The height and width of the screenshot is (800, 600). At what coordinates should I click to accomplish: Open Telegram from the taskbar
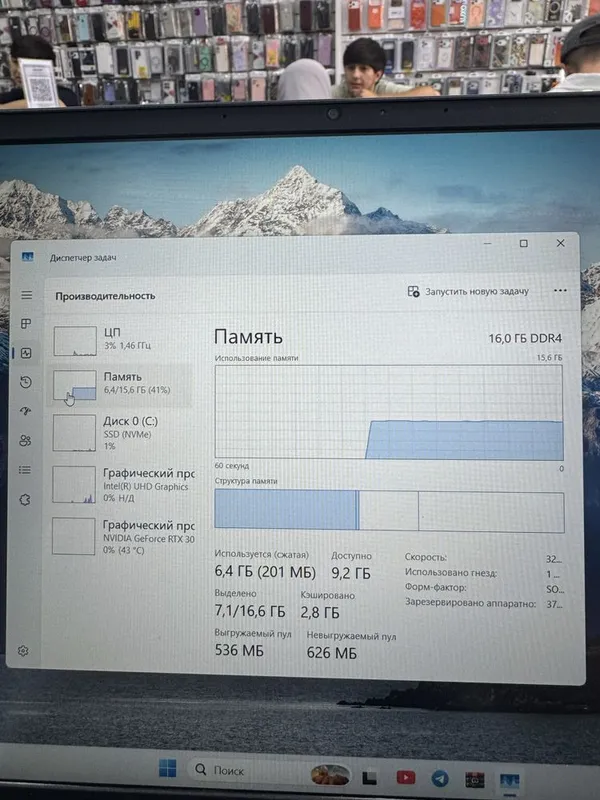point(440,778)
